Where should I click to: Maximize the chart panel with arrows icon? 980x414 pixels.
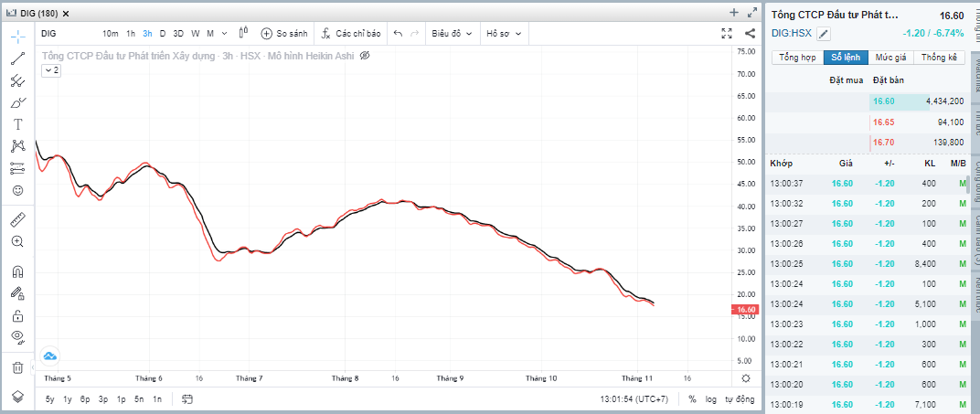(x=751, y=13)
